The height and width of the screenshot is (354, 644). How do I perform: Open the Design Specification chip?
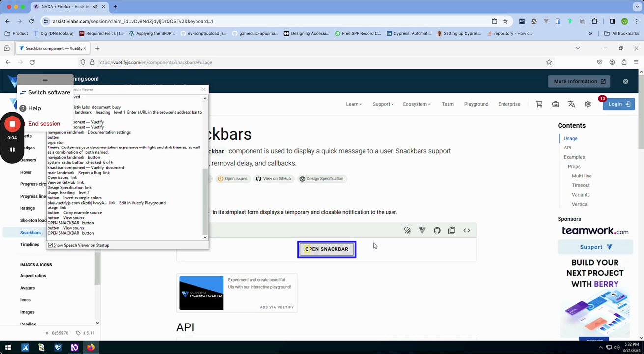click(x=321, y=179)
